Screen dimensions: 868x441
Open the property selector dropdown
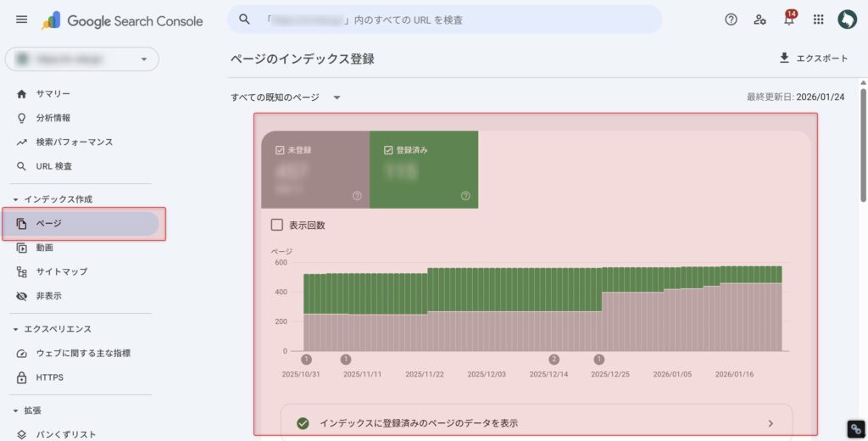pyautogui.click(x=81, y=59)
